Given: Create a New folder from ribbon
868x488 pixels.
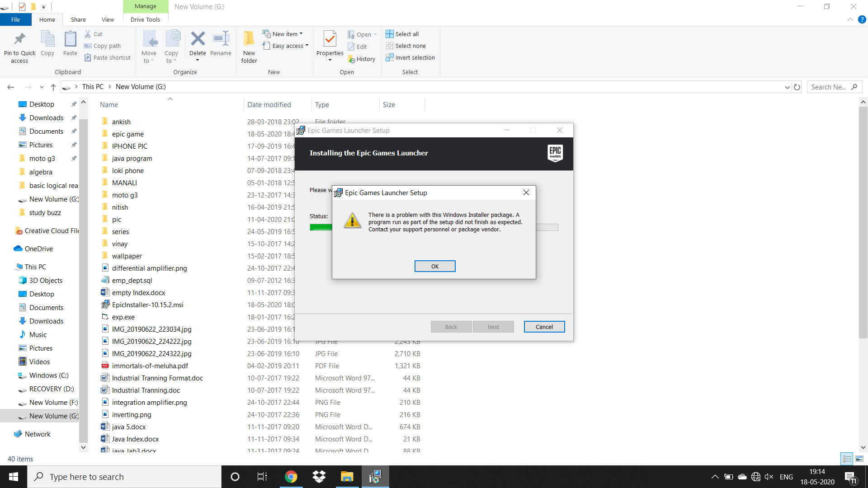Looking at the screenshot, I should [249, 47].
